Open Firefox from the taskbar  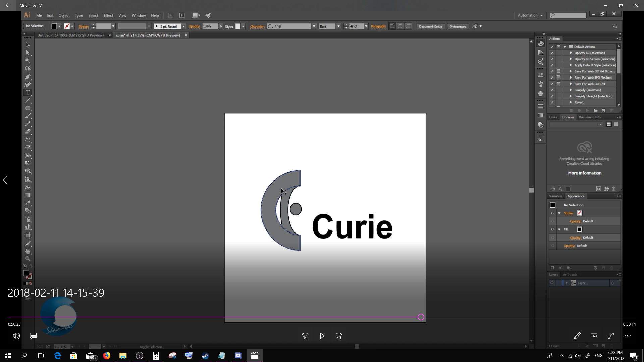pyautogui.click(x=107, y=356)
